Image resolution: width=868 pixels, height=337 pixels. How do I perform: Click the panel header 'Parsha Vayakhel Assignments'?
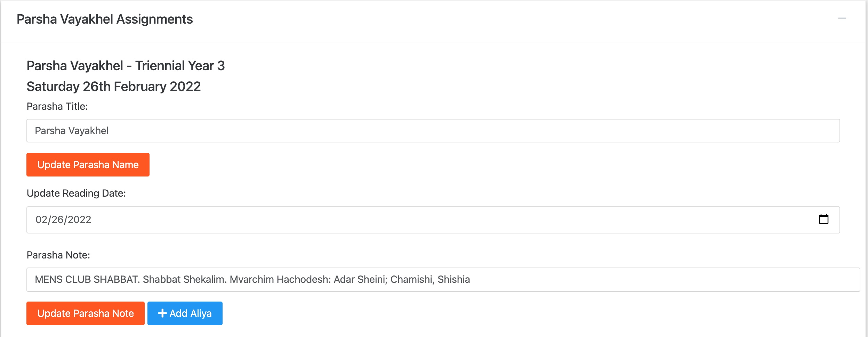pos(105,19)
